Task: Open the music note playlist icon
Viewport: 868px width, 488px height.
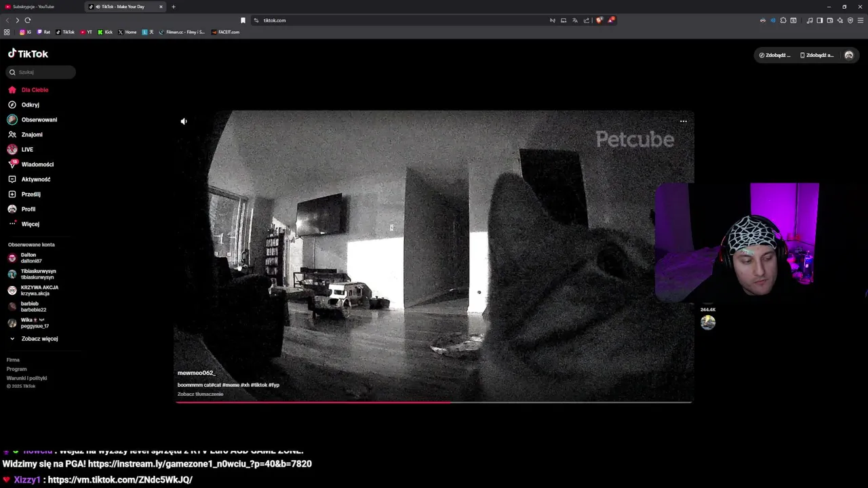Action: point(810,20)
